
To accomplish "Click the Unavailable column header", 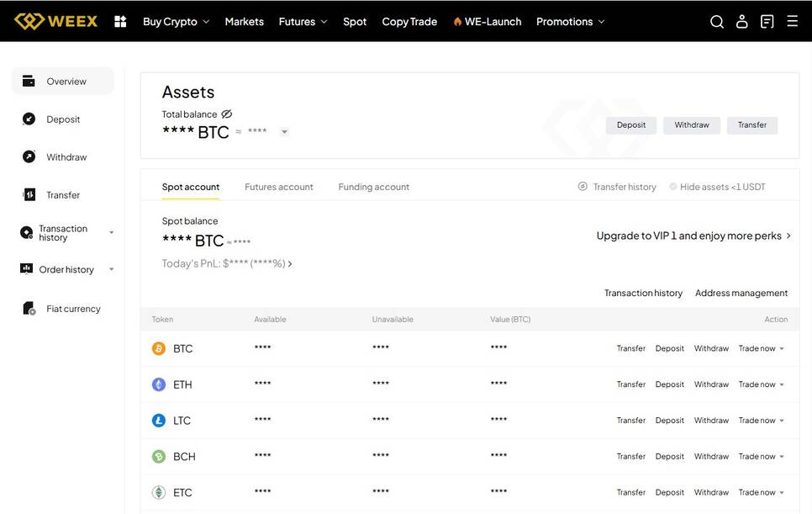I will pyautogui.click(x=393, y=319).
